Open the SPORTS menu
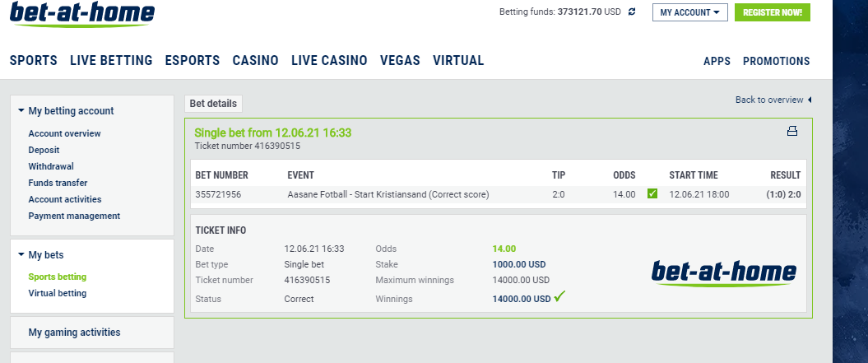The width and height of the screenshot is (868, 363). [x=34, y=60]
